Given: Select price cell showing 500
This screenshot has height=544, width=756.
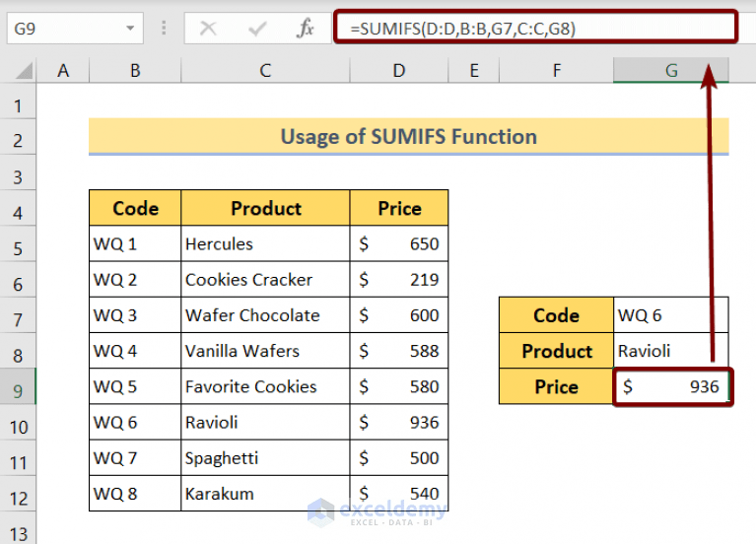Looking at the screenshot, I should tap(399, 458).
